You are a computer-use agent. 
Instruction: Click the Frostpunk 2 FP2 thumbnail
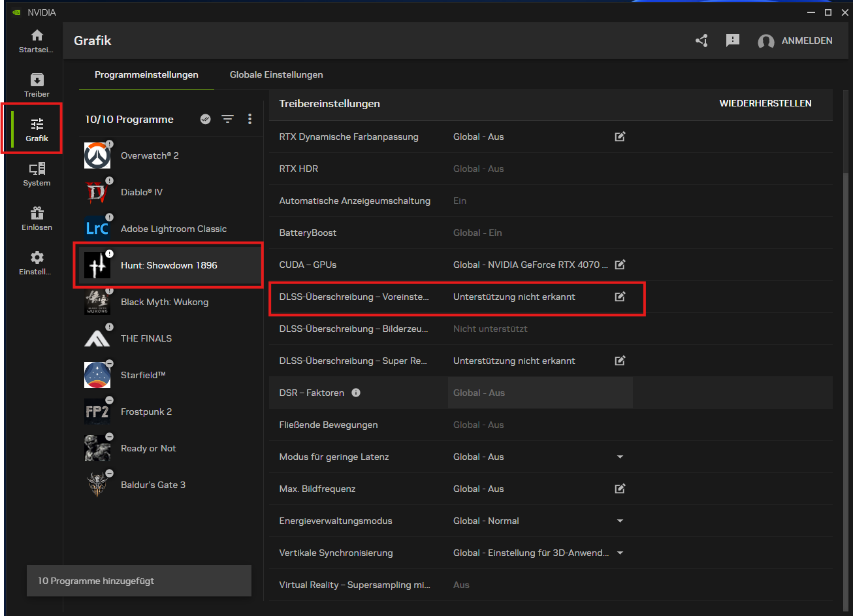coord(97,412)
